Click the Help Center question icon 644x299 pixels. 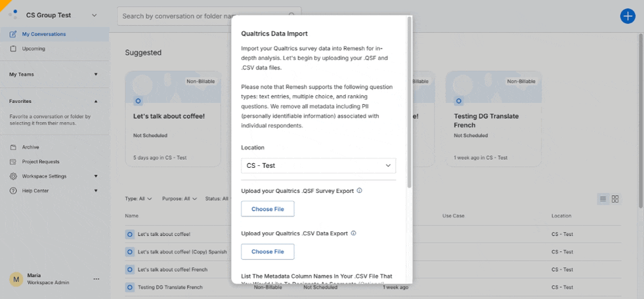click(x=13, y=191)
